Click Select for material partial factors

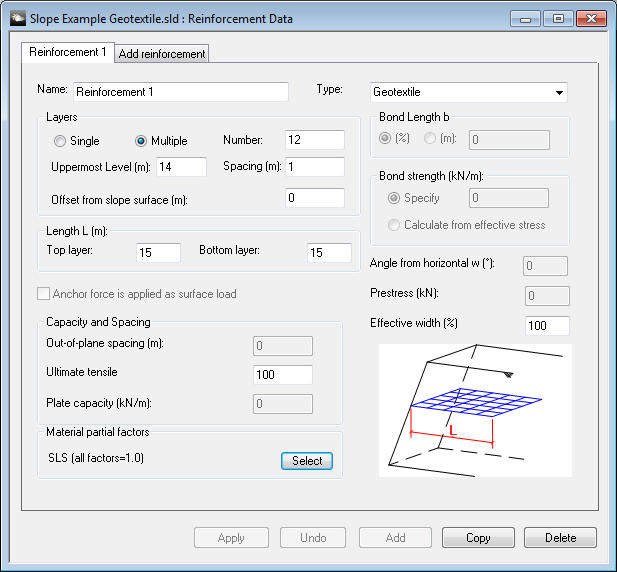pos(307,461)
